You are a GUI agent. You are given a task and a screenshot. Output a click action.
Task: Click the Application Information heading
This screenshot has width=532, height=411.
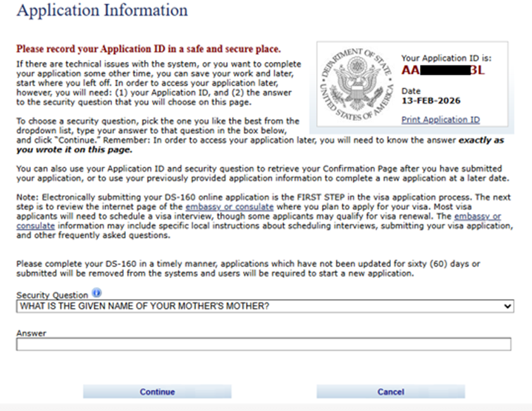point(102,11)
